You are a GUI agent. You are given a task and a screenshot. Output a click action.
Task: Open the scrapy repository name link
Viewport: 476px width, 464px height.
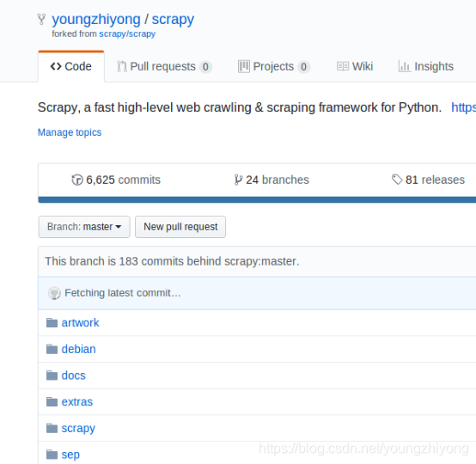point(173,20)
